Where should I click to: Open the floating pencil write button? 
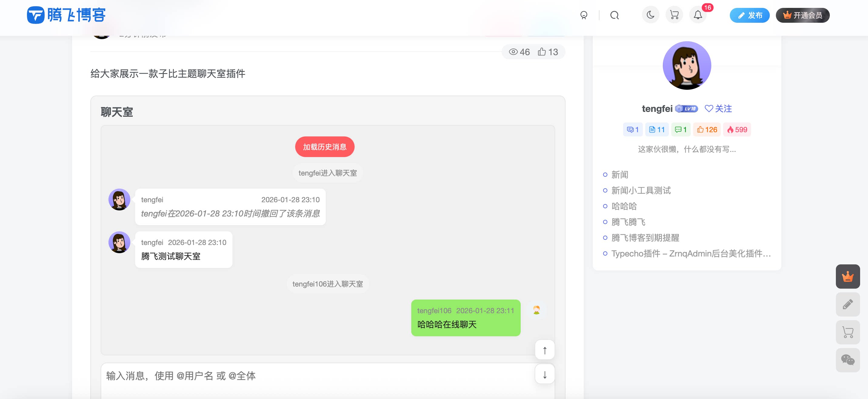(x=848, y=304)
